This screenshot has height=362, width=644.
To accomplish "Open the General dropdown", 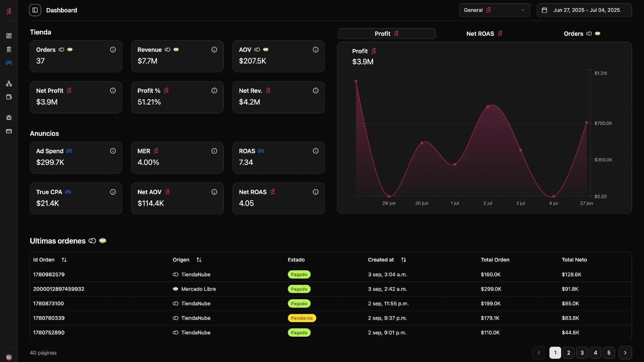I will coord(495,10).
